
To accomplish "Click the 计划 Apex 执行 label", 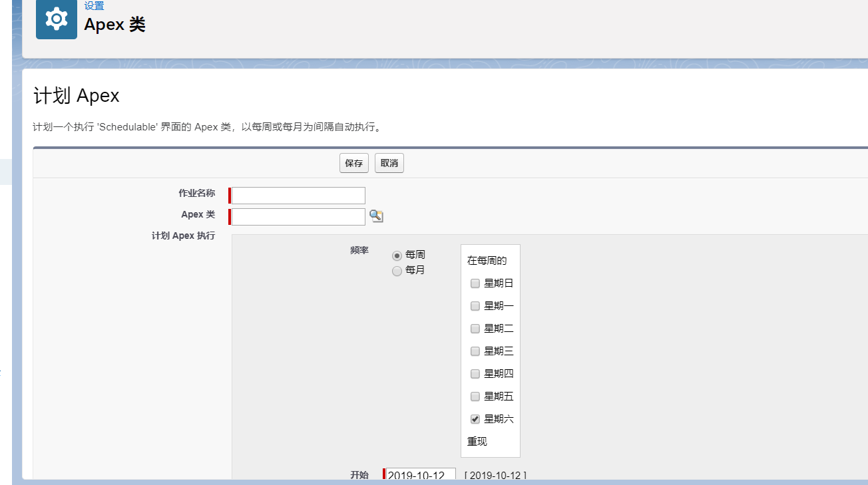I will tap(183, 236).
